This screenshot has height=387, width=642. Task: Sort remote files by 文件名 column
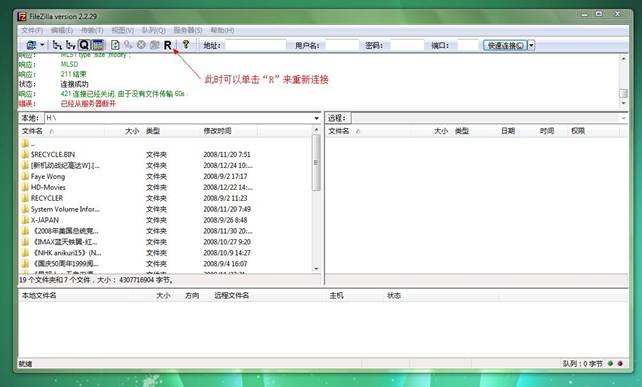tap(368, 131)
